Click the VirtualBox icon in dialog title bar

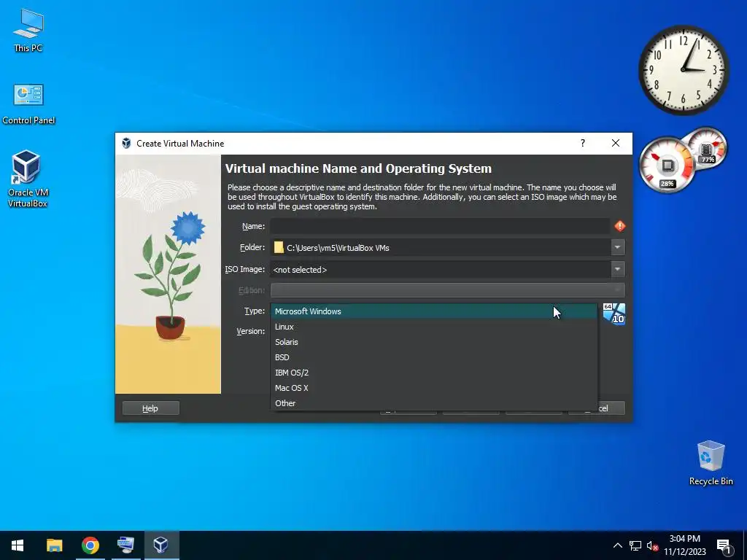126,144
